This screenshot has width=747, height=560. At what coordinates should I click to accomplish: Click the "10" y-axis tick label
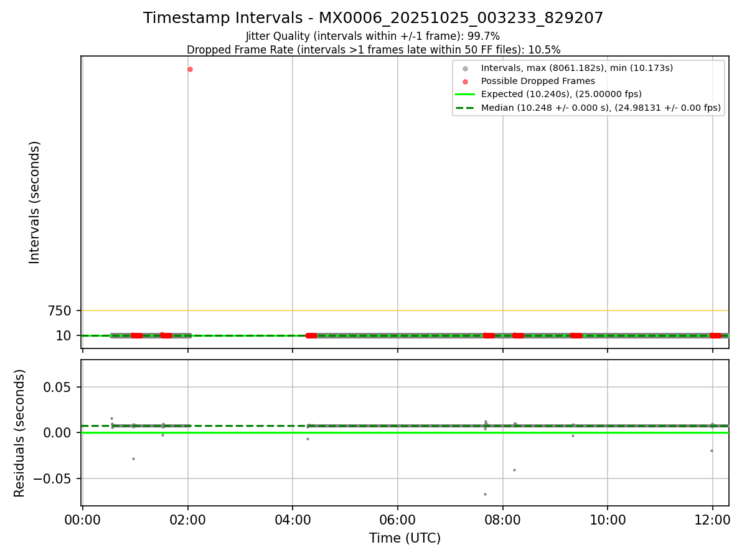point(63,336)
